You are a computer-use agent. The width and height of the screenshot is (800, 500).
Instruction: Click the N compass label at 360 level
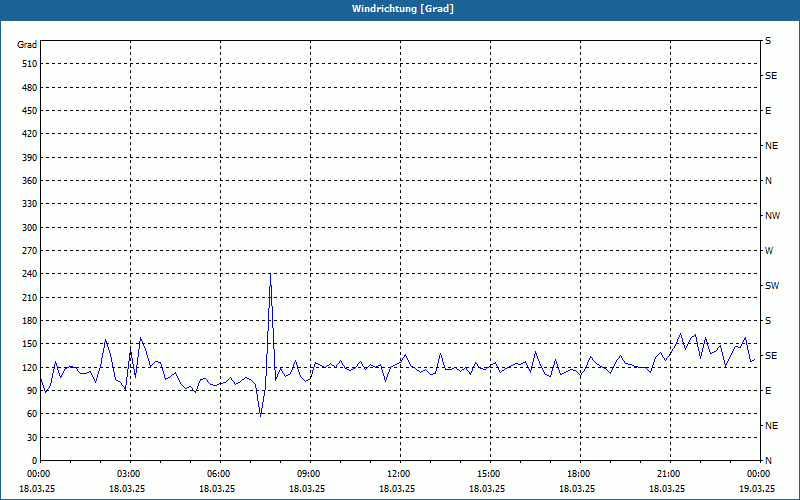point(768,181)
